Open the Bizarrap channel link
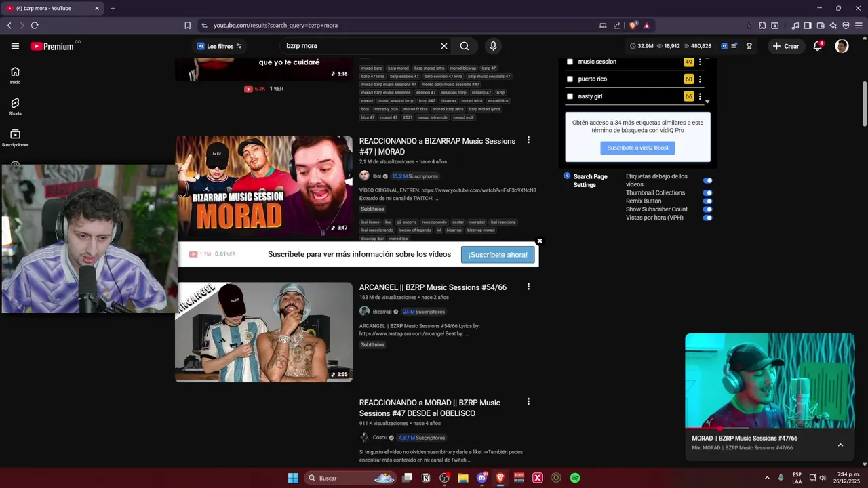Viewport: 868px width, 488px height. pos(382,312)
